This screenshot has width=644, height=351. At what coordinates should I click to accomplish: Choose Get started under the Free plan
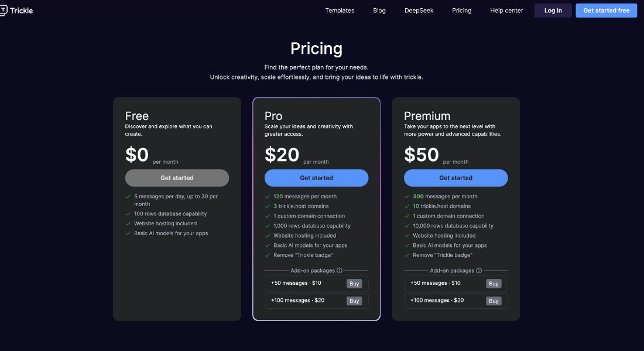coord(177,178)
